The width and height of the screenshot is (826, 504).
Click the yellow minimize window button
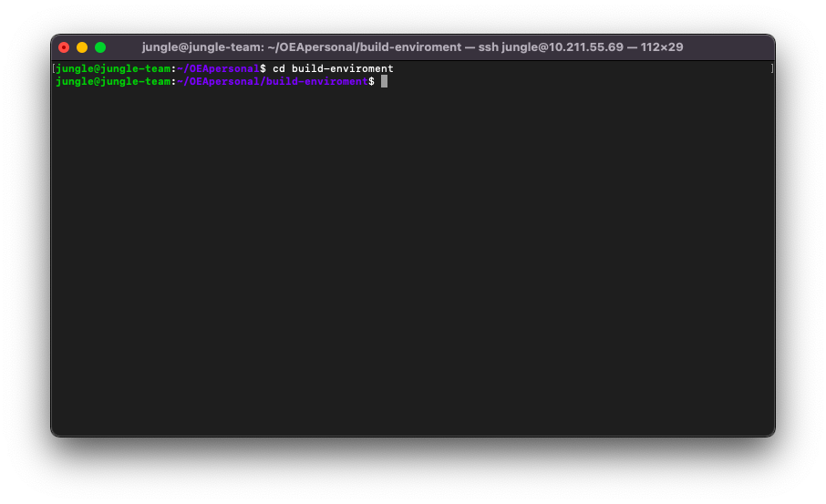(82, 47)
